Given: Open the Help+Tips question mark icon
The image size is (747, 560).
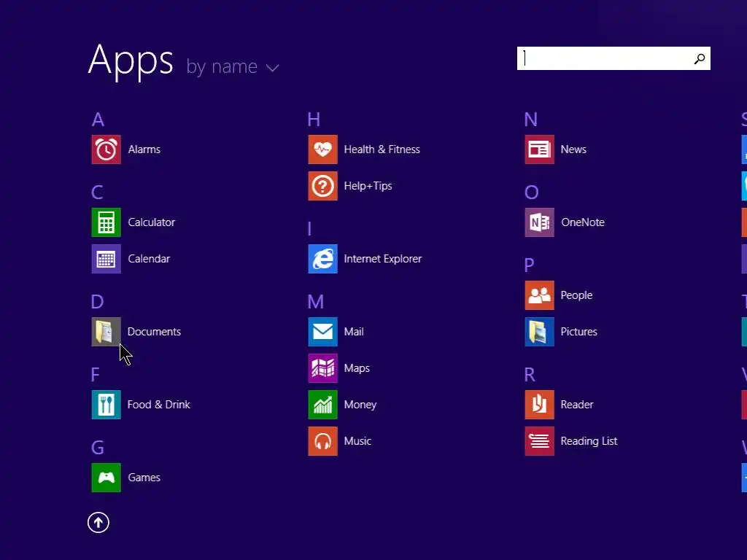Looking at the screenshot, I should (x=322, y=186).
